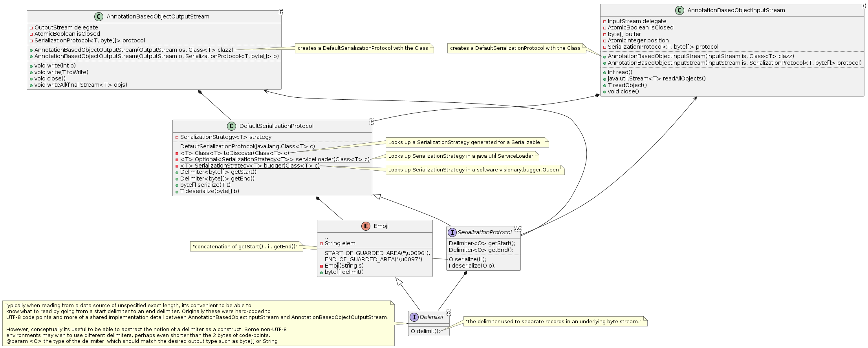Select the 'byte[] serialize(T t)' method
The image size is (868, 348).
[x=205, y=185]
